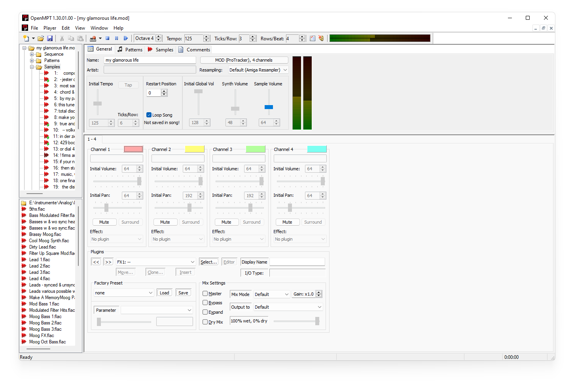Click the OpenMPT logo in the menu bar

point(25,28)
